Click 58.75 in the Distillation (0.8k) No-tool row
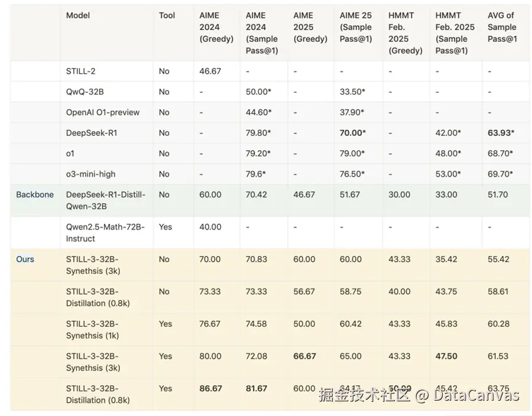 click(x=351, y=291)
